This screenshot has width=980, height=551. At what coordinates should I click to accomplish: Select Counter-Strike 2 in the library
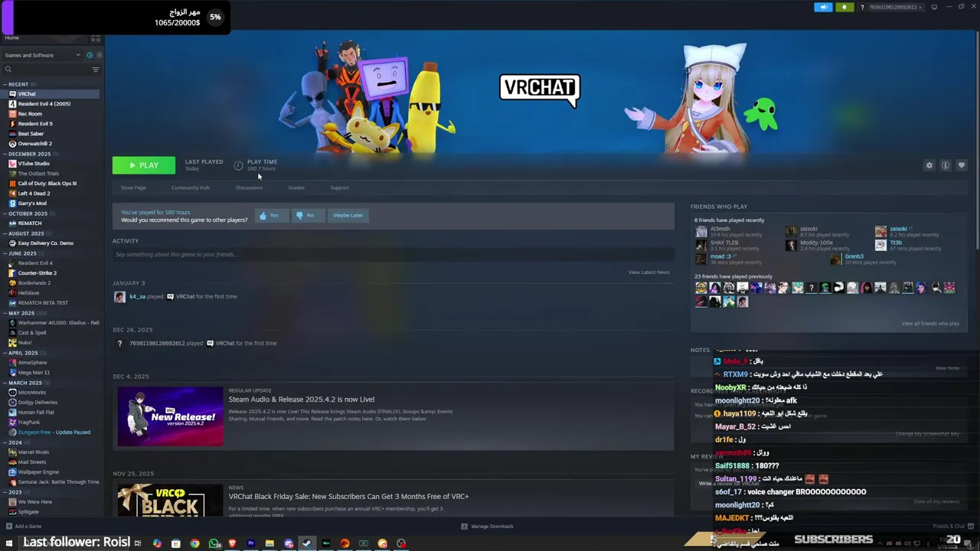click(x=37, y=273)
